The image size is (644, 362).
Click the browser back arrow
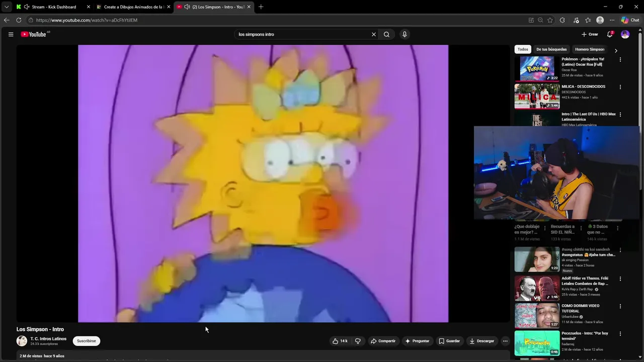click(7, 20)
